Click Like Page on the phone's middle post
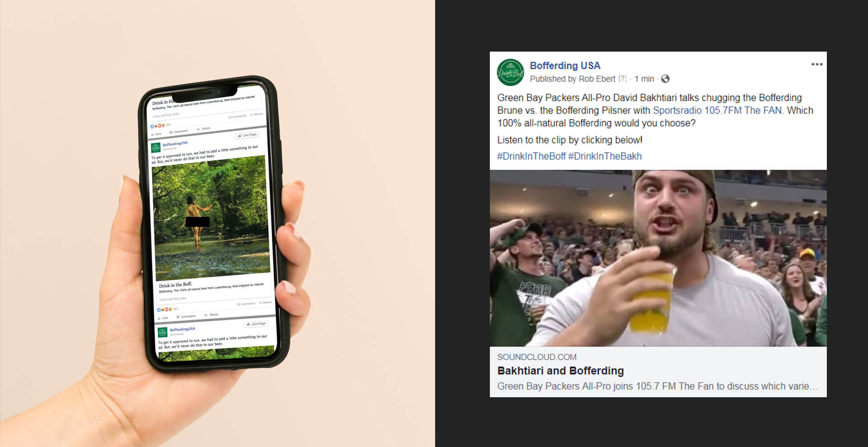This screenshot has width=868, height=447. [247, 135]
